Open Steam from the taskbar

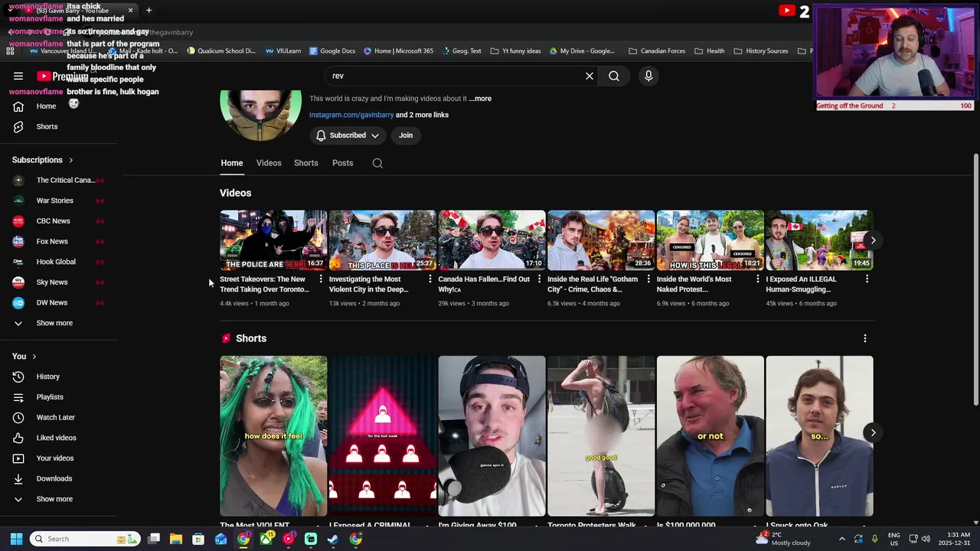333,539
